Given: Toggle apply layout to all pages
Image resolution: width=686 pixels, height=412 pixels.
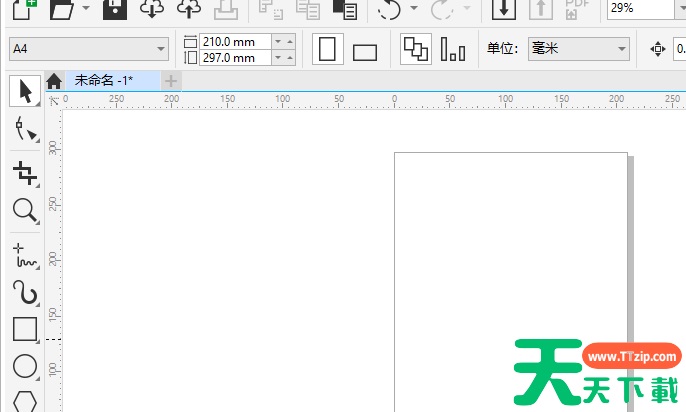Looking at the screenshot, I should 414,49.
